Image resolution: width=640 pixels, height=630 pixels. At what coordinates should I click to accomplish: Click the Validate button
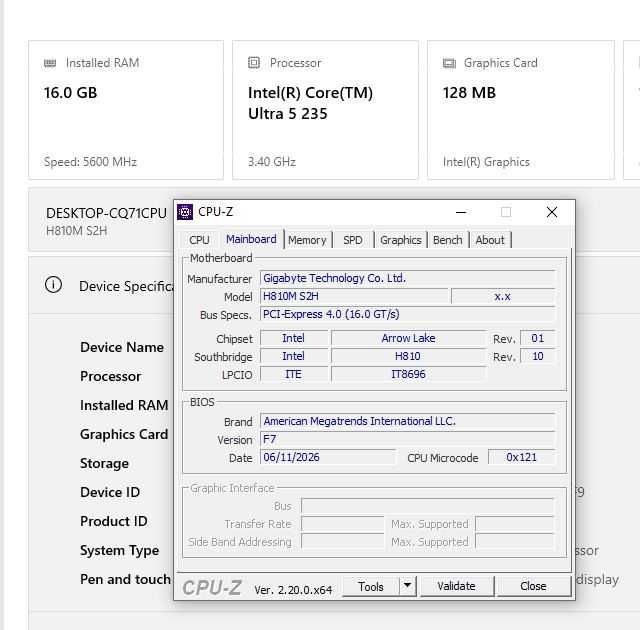(x=456, y=586)
